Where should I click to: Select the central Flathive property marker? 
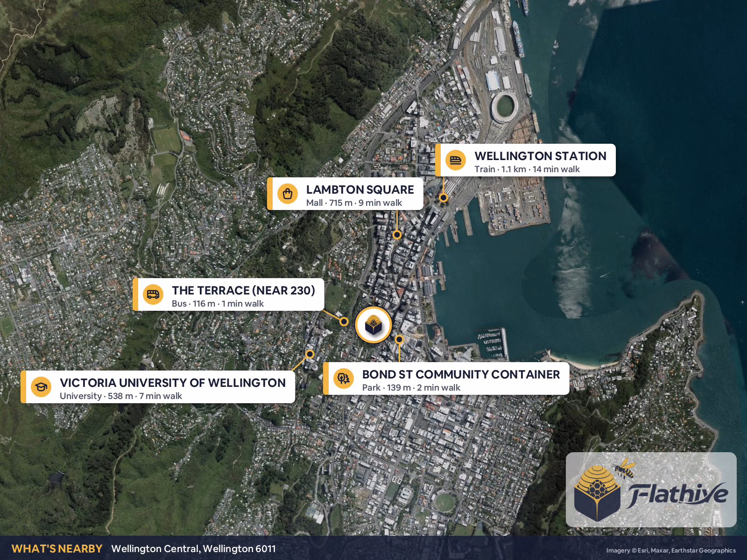373,325
